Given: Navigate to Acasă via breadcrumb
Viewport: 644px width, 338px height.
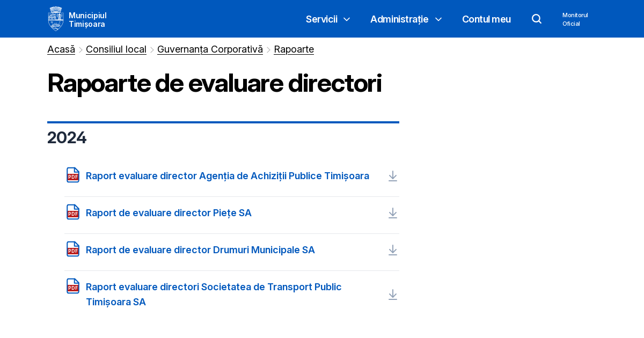Looking at the screenshot, I should [61, 49].
